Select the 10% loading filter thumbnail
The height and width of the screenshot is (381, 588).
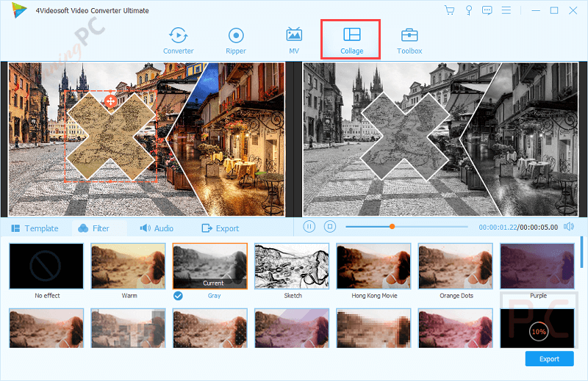point(537,328)
